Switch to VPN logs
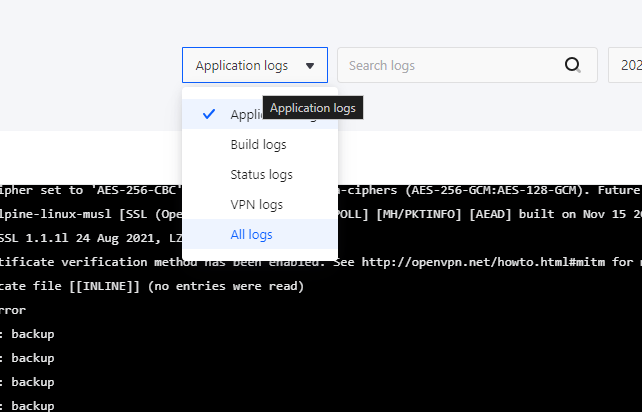The width and height of the screenshot is (642, 412). [257, 204]
